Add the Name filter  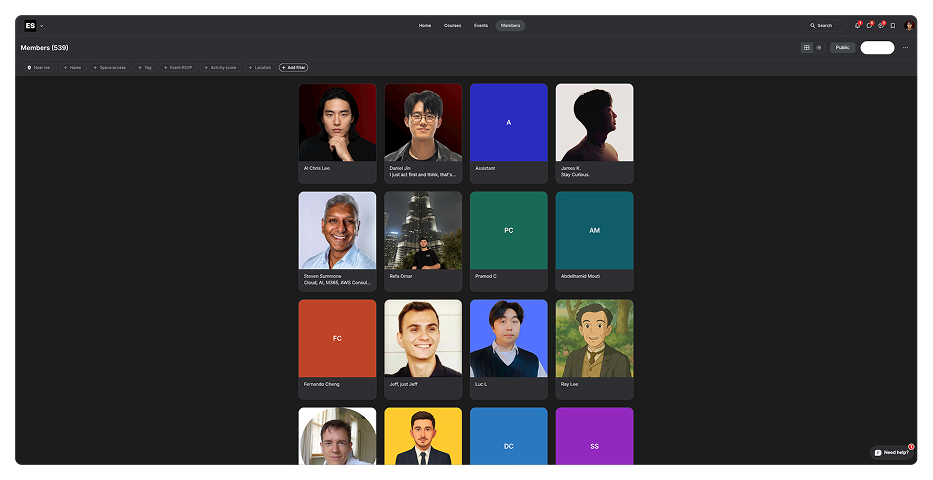coord(72,68)
